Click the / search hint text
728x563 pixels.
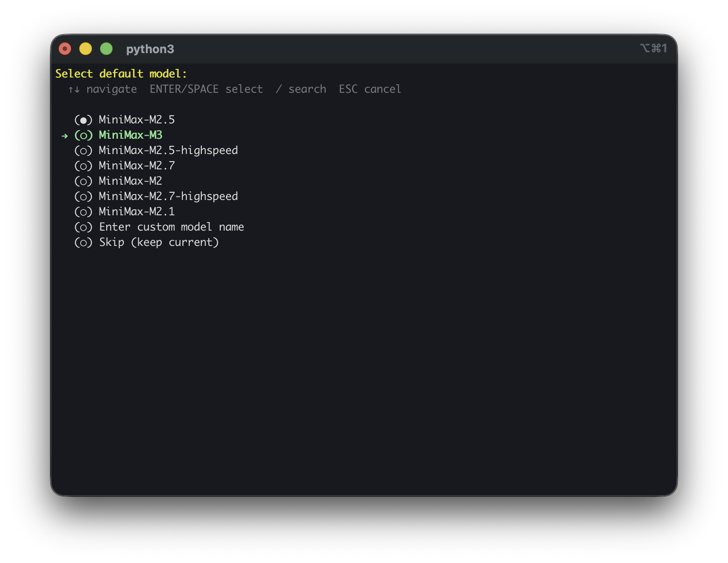[301, 89]
